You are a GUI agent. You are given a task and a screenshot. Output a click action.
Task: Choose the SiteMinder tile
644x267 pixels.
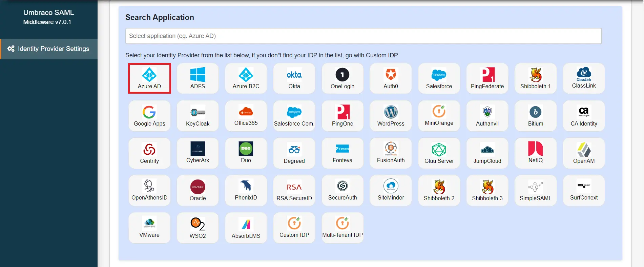[x=391, y=190]
